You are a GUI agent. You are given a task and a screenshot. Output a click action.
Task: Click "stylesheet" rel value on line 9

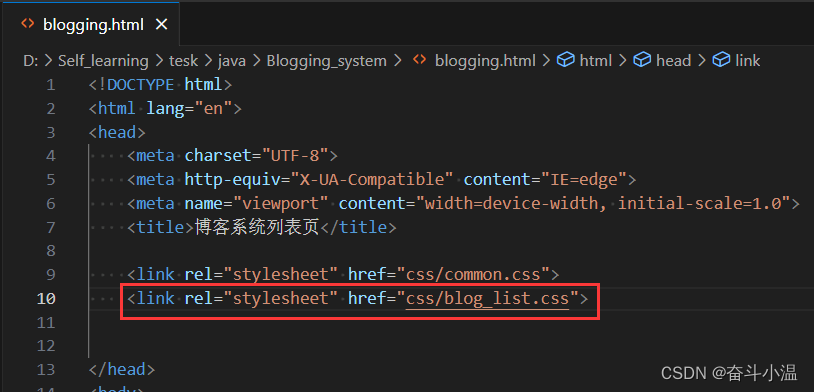tap(281, 274)
